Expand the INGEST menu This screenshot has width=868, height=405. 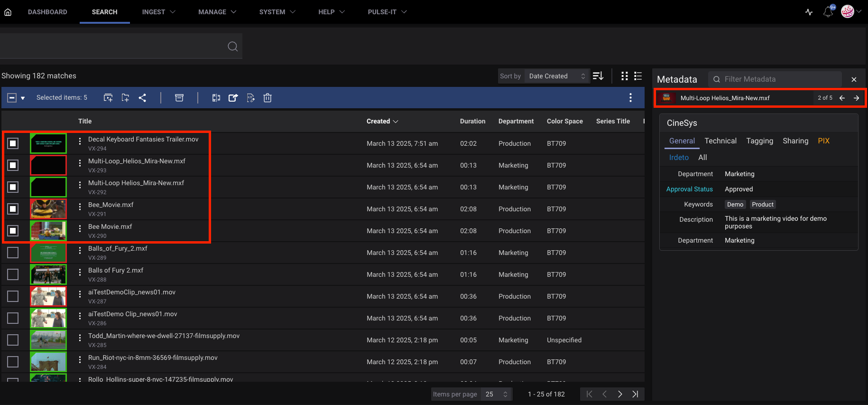(158, 12)
